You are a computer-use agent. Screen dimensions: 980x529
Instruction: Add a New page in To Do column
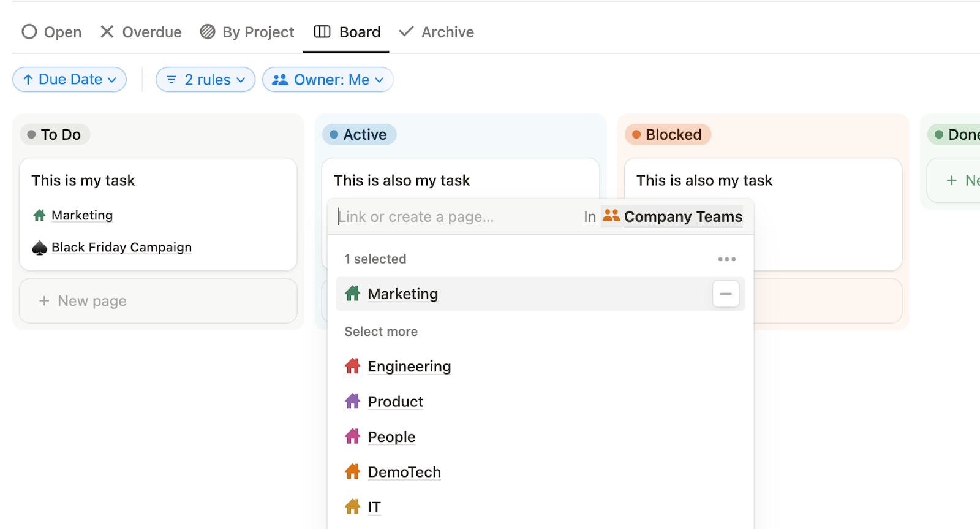[158, 301]
